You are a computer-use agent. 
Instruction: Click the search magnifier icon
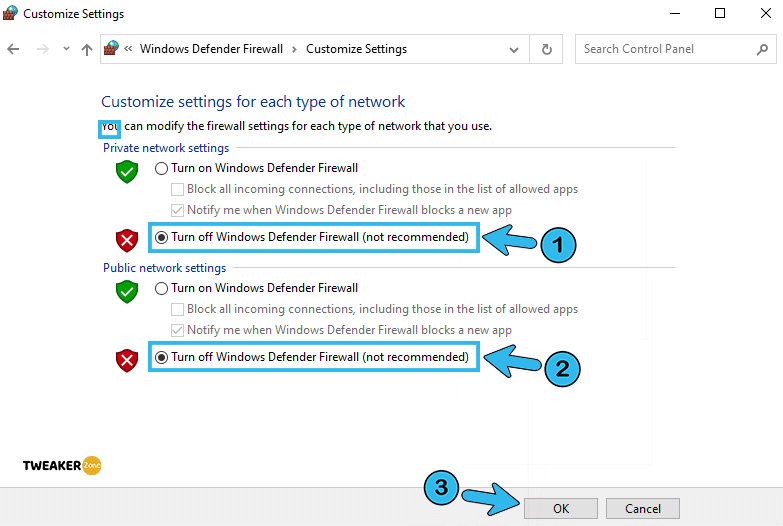(x=762, y=49)
